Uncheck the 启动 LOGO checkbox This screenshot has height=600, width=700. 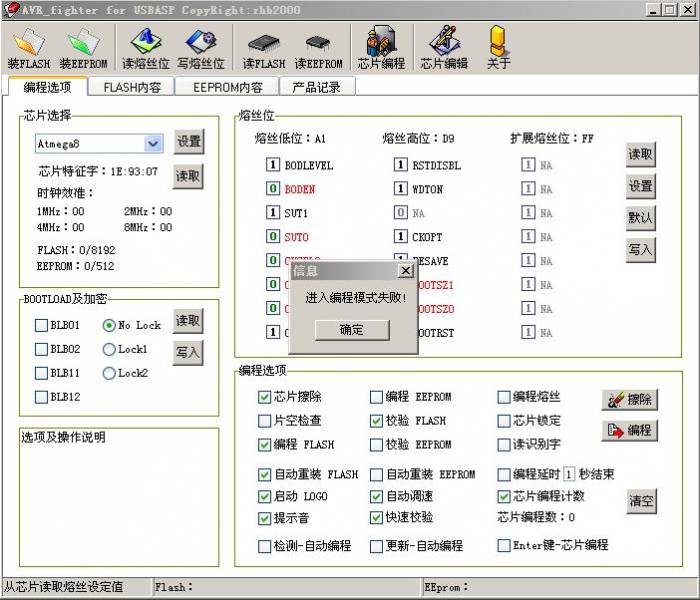(x=264, y=496)
